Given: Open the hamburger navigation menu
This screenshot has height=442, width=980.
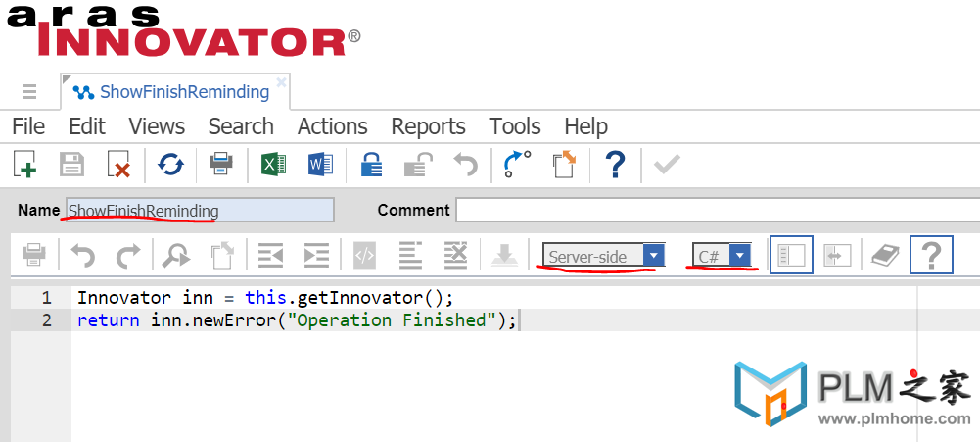Looking at the screenshot, I should click(x=28, y=92).
